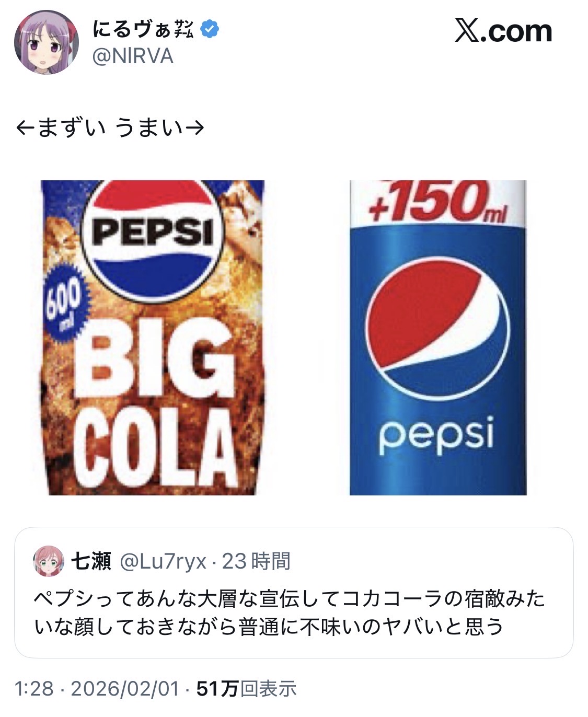Click the にるヴぁ display name
The image size is (588, 717).
143,30
